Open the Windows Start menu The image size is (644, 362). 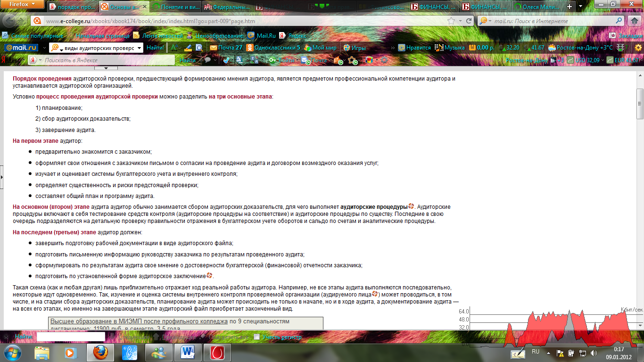click(x=12, y=352)
